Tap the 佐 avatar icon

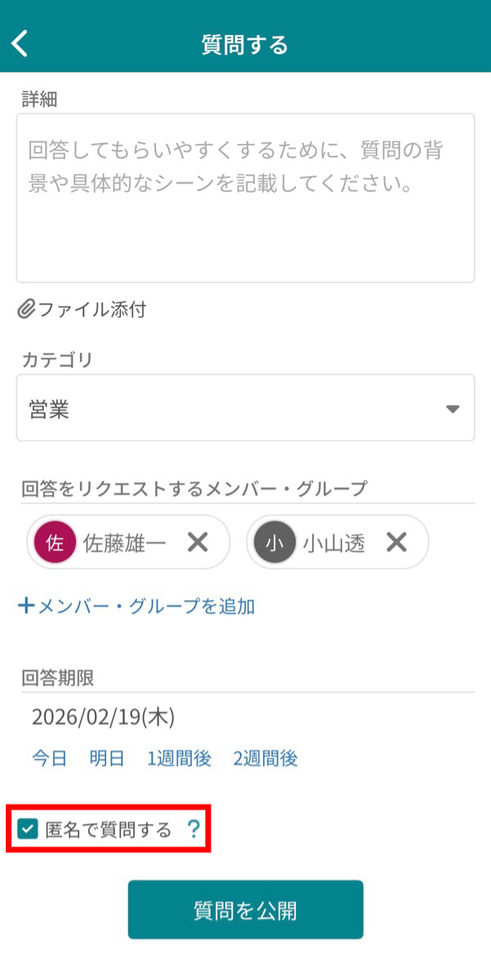click(55, 541)
